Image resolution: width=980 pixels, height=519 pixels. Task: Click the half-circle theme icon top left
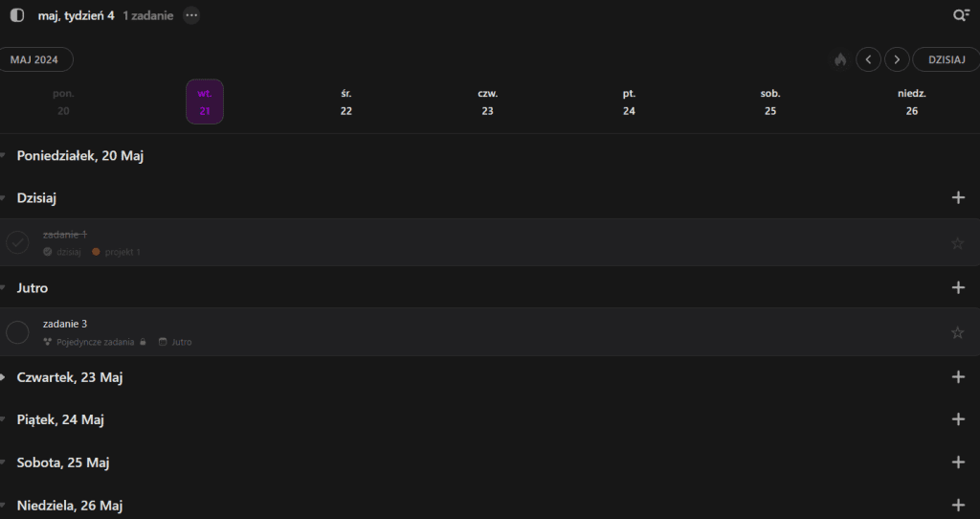17,15
